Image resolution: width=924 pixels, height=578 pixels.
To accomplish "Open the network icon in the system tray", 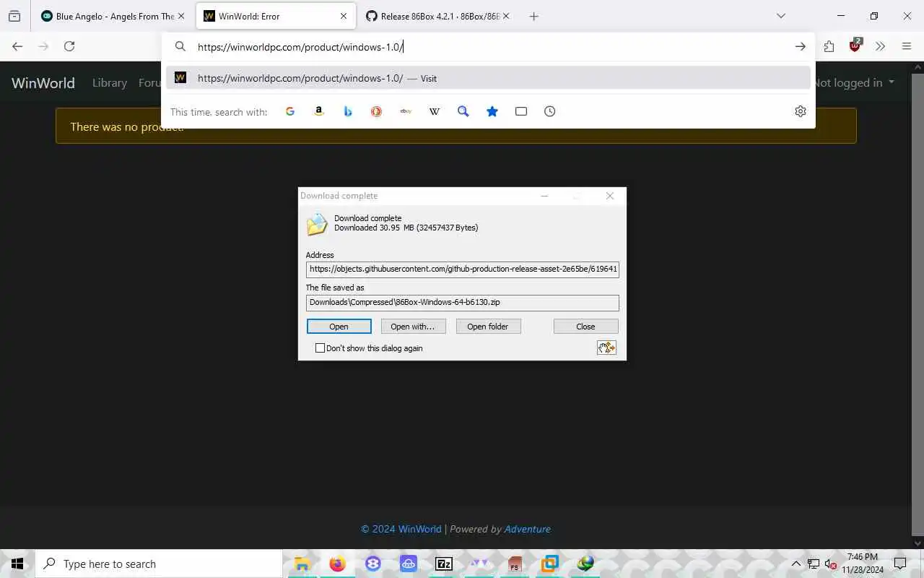I will 814,564.
